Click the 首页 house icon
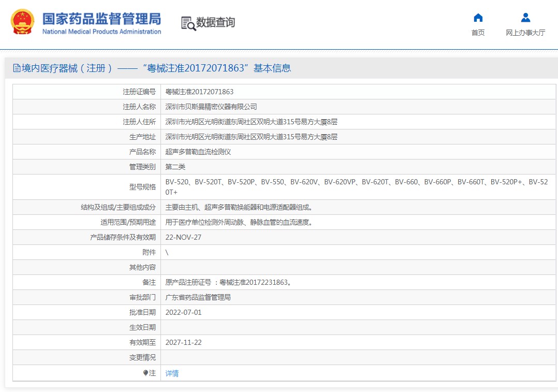This screenshot has width=558, height=392. click(x=478, y=18)
